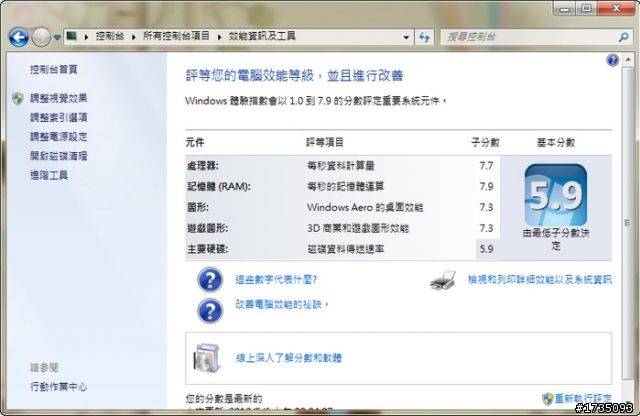Expand arrow after 控制台 breadcrumb
The image size is (640, 416).
(133, 37)
